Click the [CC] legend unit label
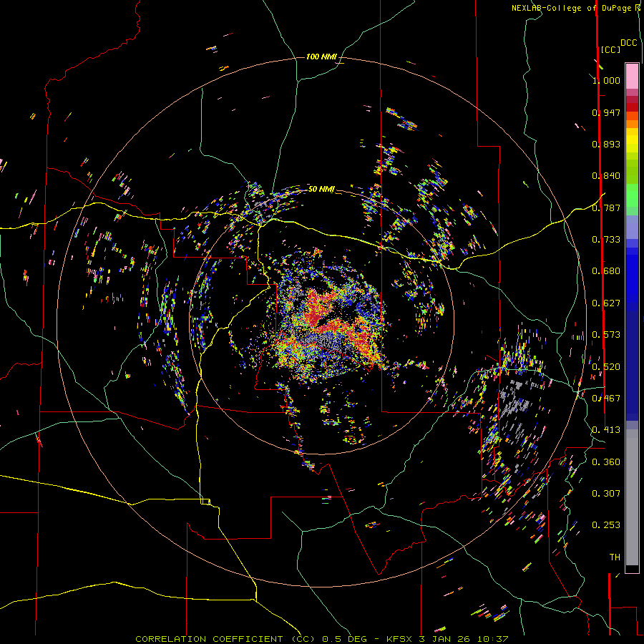The height and width of the screenshot is (644, 644). (x=610, y=49)
